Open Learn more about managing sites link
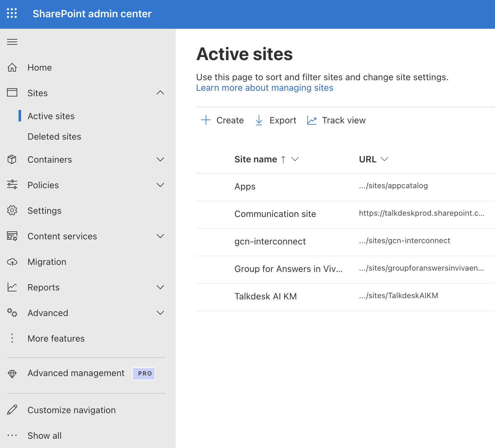Screen dimensions: 495x448 tap(264, 88)
